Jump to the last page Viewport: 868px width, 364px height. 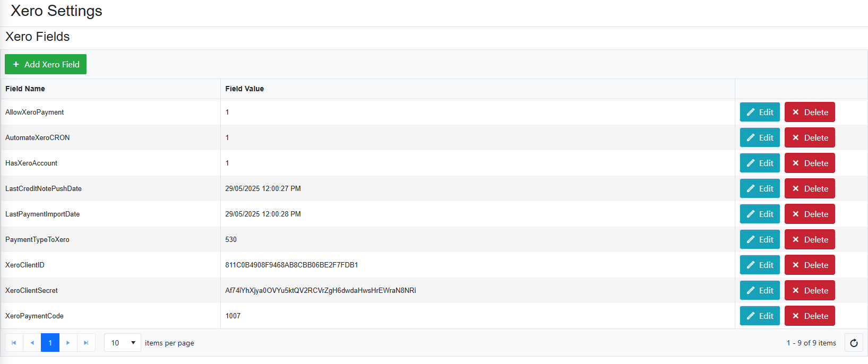[86, 343]
